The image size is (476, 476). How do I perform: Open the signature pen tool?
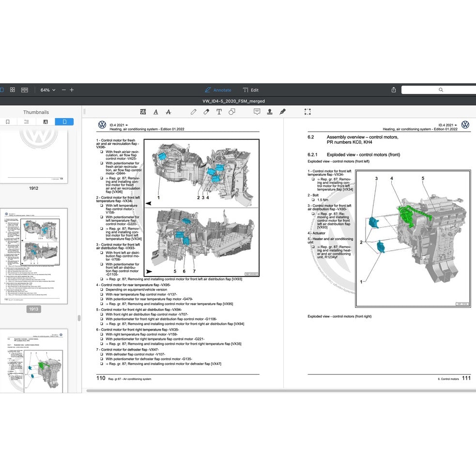pyautogui.click(x=282, y=112)
